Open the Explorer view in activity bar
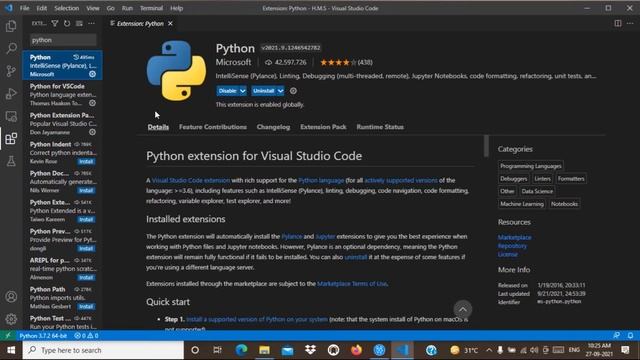 (x=11, y=26)
